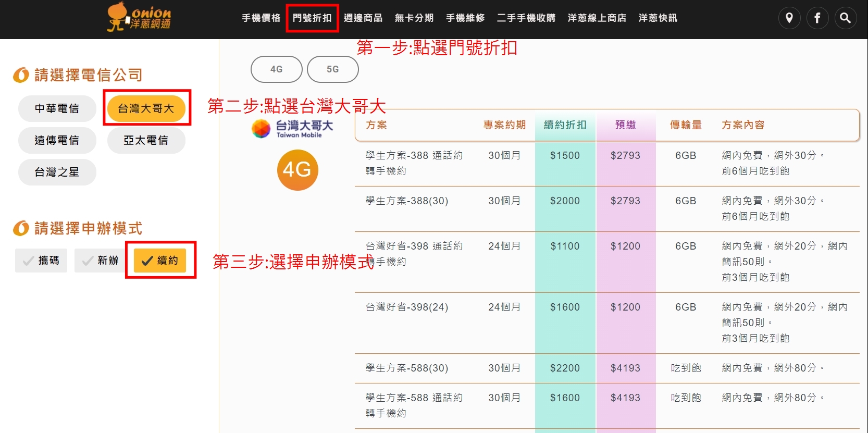This screenshot has height=433, width=868.
Task: Select plan 學生方案-588(30)
Action: click(407, 368)
